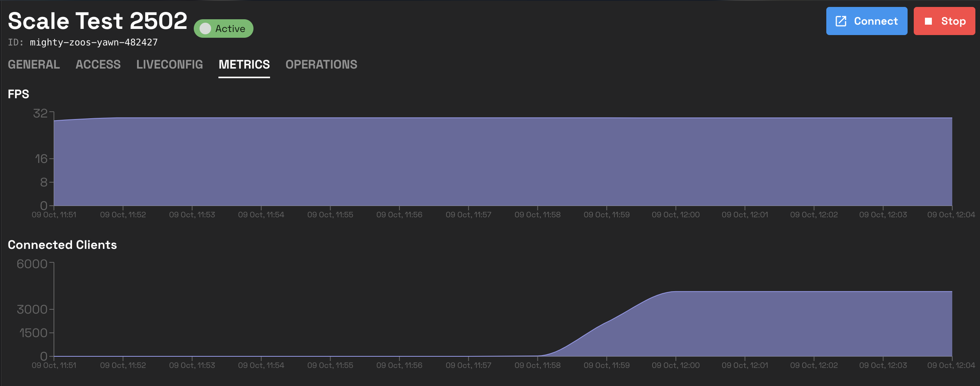Click 11:58 tick label on Connected Clients chart
Image resolution: width=980 pixels, height=386 pixels.
pos(537,365)
